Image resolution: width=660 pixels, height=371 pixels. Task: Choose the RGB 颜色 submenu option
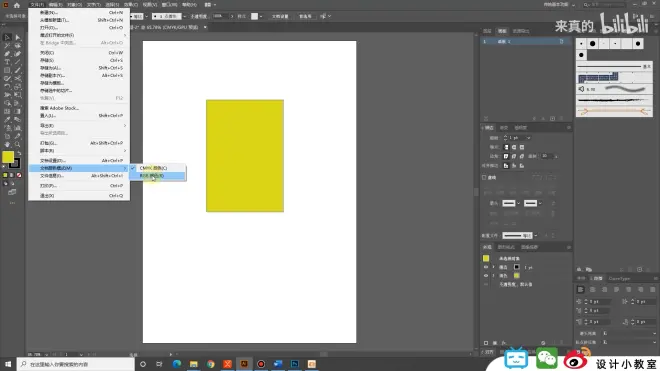click(x=157, y=176)
